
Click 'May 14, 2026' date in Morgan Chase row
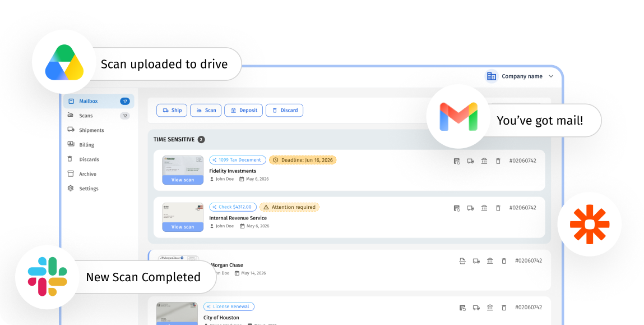click(x=253, y=273)
